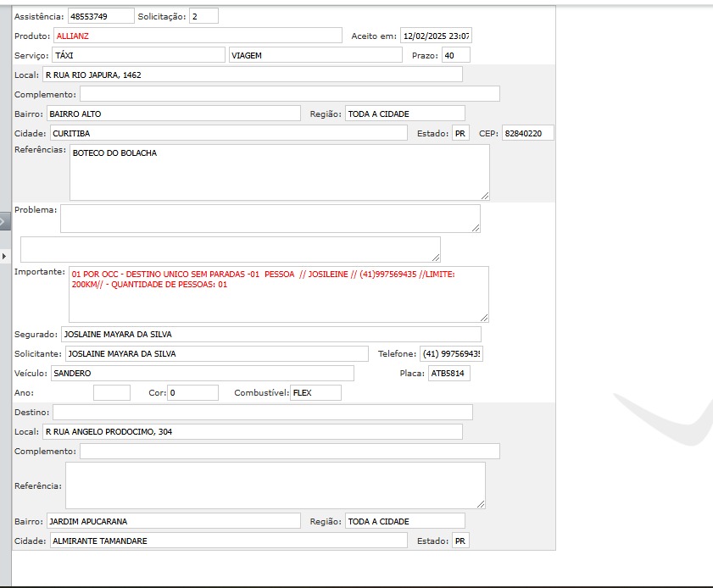Select the Assistência number field
This screenshot has width=713, height=588.
pyautogui.click(x=101, y=16)
